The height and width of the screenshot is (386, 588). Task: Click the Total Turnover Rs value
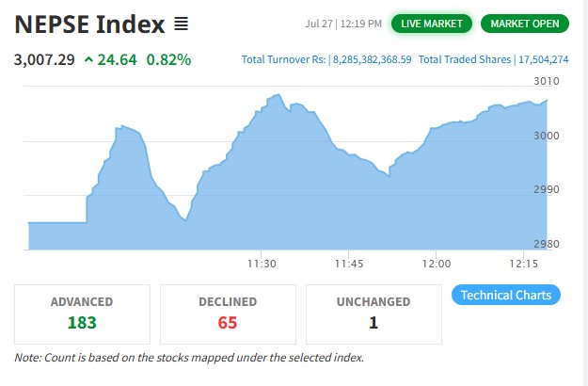pyautogui.click(x=372, y=59)
